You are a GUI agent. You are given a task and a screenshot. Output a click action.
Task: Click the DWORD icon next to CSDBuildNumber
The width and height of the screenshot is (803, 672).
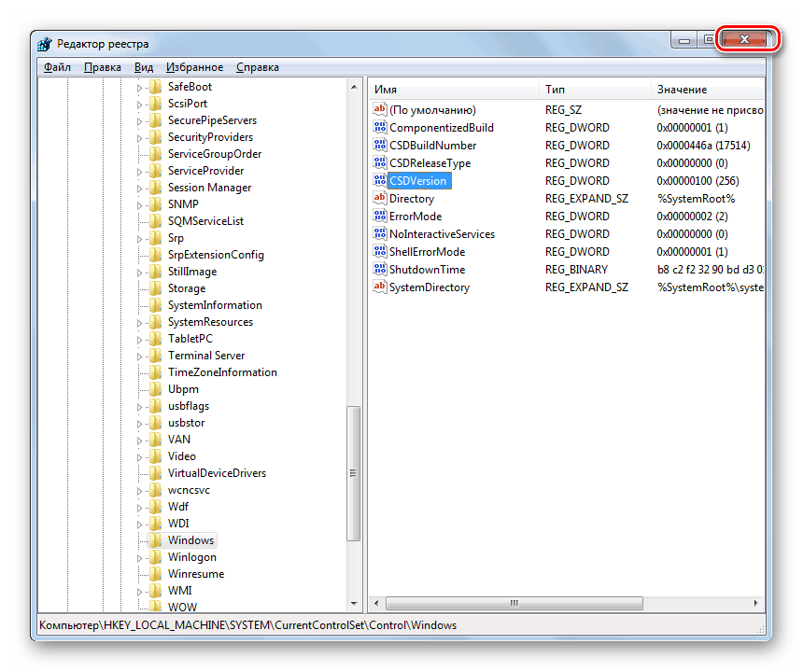[x=379, y=146]
